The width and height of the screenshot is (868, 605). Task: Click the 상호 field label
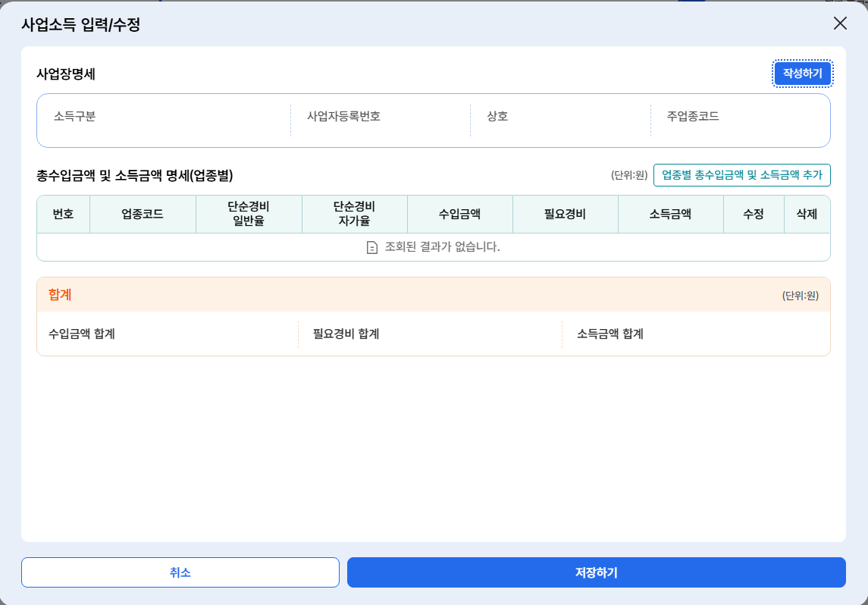[497, 116]
